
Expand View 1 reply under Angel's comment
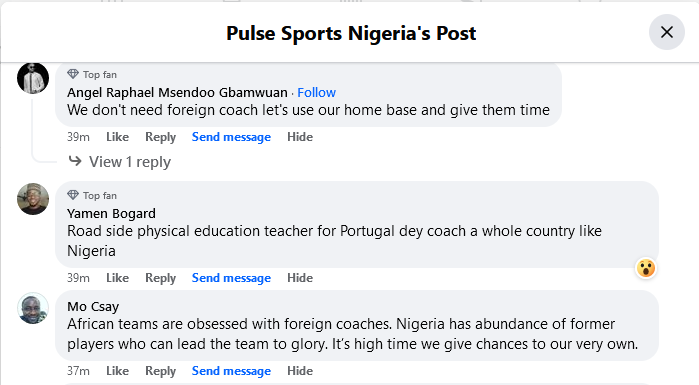click(119, 161)
